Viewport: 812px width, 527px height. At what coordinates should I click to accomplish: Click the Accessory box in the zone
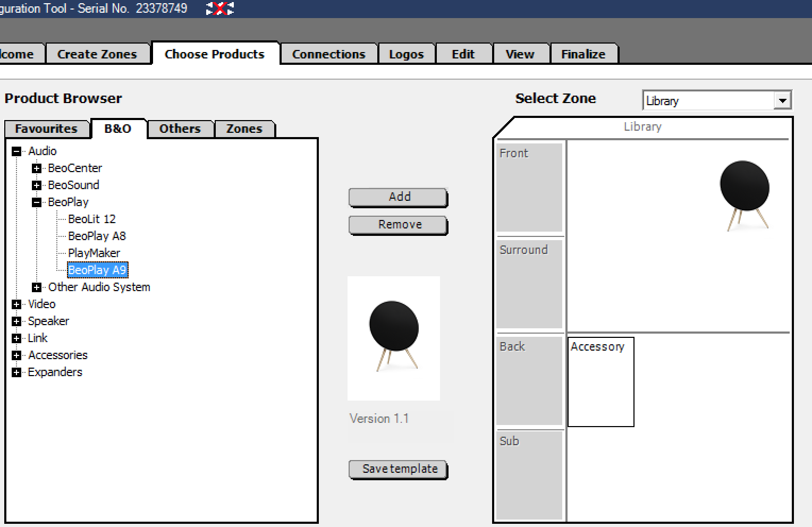click(x=601, y=382)
